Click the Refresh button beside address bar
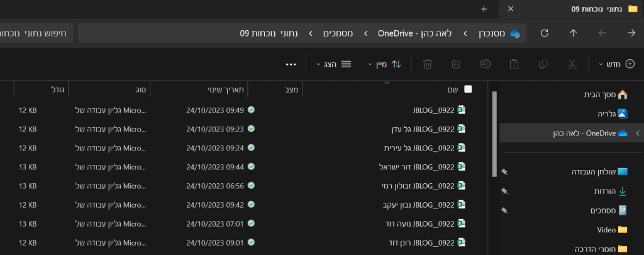This screenshot has width=644, height=255. tap(545, 33)
